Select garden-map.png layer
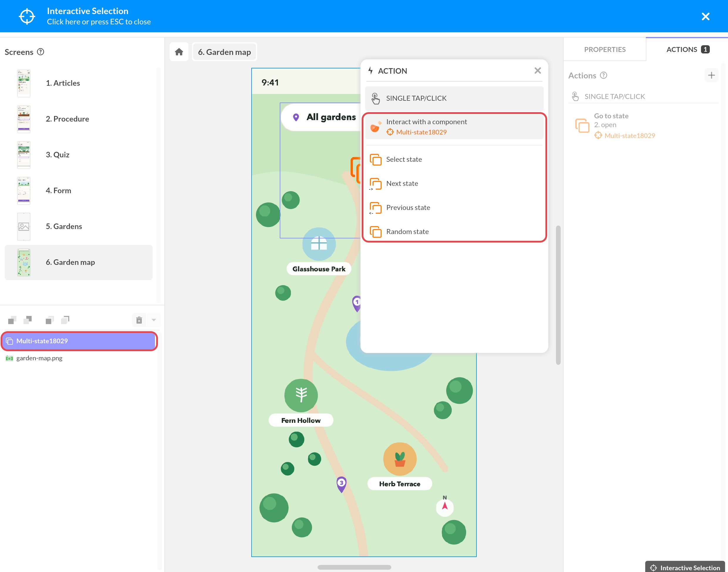The height and width of the screenshot is (572, 728). (x=79, y=358)
